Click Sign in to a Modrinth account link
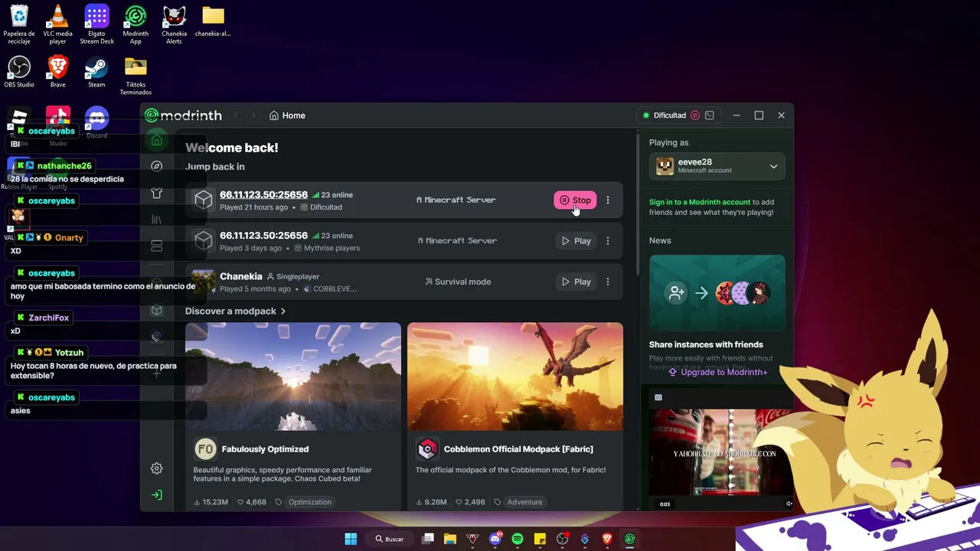This screenshot has height=551, width=980. pos(699,202)
